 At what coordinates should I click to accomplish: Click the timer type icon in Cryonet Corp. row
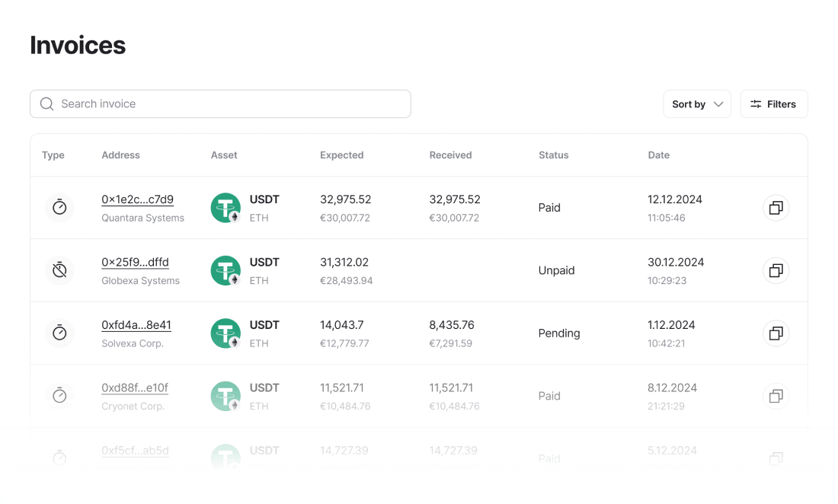59,396
